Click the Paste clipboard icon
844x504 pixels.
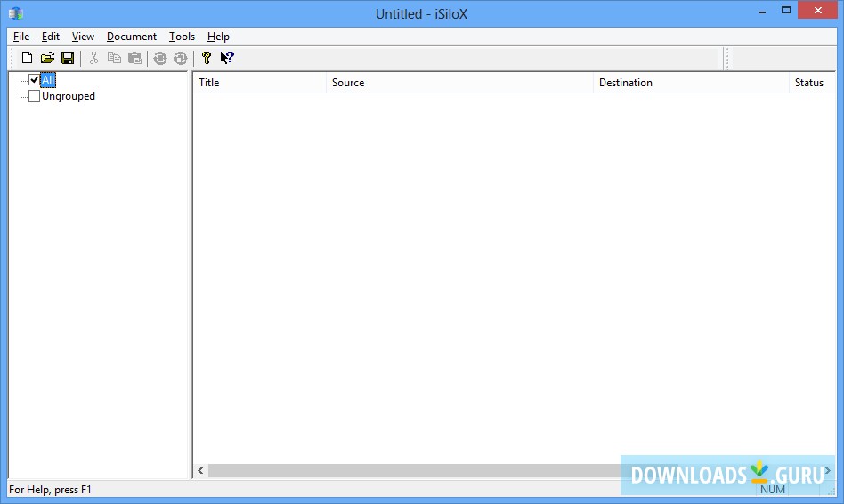click(x=134, y=58)
